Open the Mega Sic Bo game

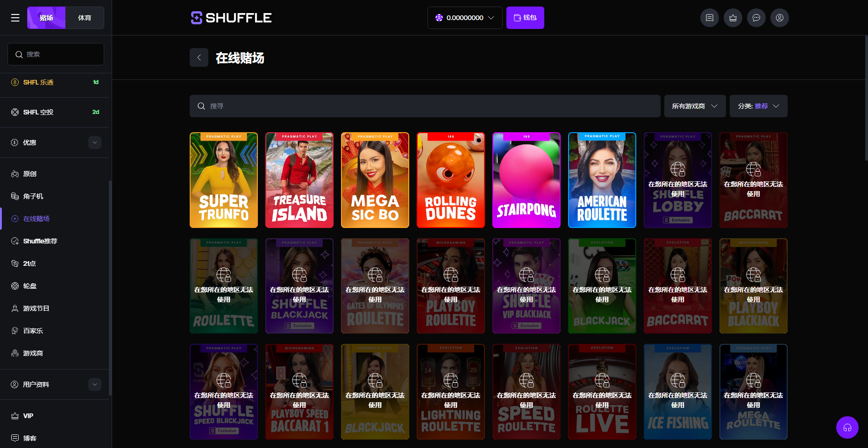(x=375, y=180)
